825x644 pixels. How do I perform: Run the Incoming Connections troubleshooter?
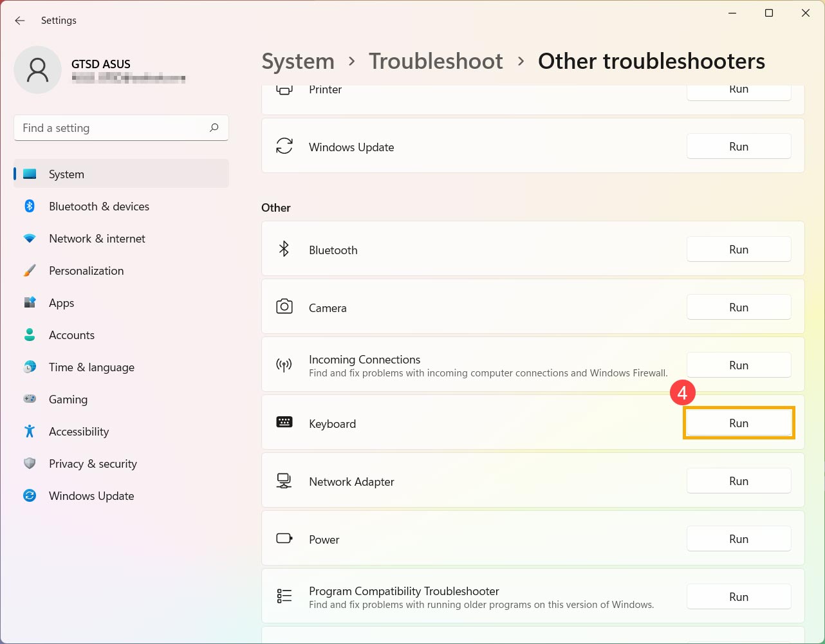coord(739,365)
